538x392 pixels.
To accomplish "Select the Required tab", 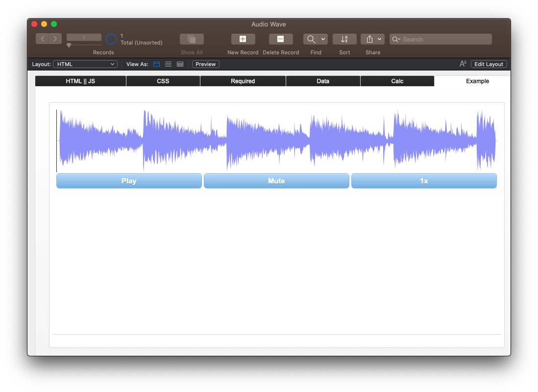I will [x=243, y=81].
